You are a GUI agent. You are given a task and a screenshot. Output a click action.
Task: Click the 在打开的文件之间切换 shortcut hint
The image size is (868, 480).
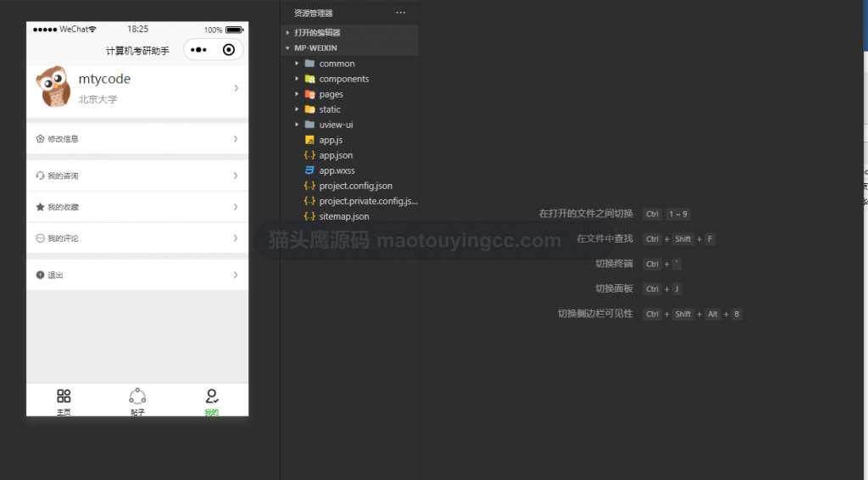coord(586,214)
